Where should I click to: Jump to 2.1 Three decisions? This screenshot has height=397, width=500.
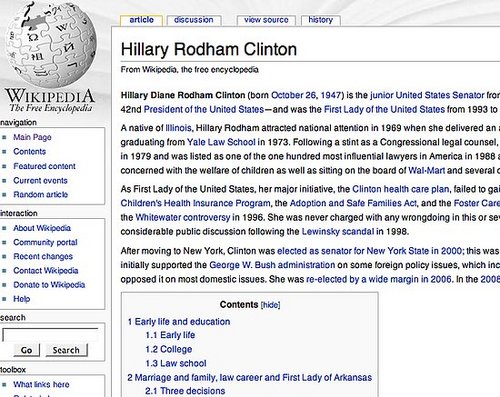click(x=185, y=391)
